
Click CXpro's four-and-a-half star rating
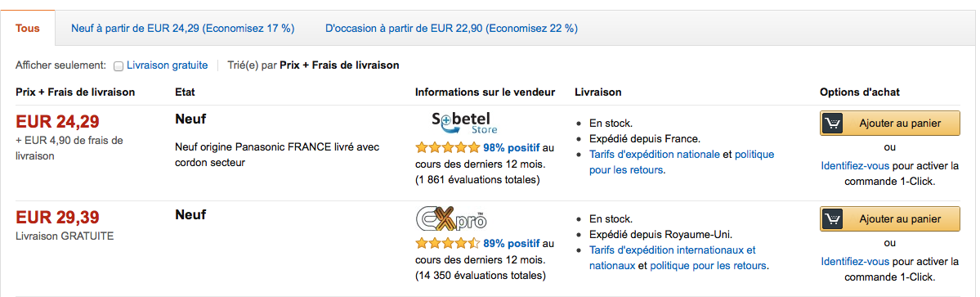448,243
